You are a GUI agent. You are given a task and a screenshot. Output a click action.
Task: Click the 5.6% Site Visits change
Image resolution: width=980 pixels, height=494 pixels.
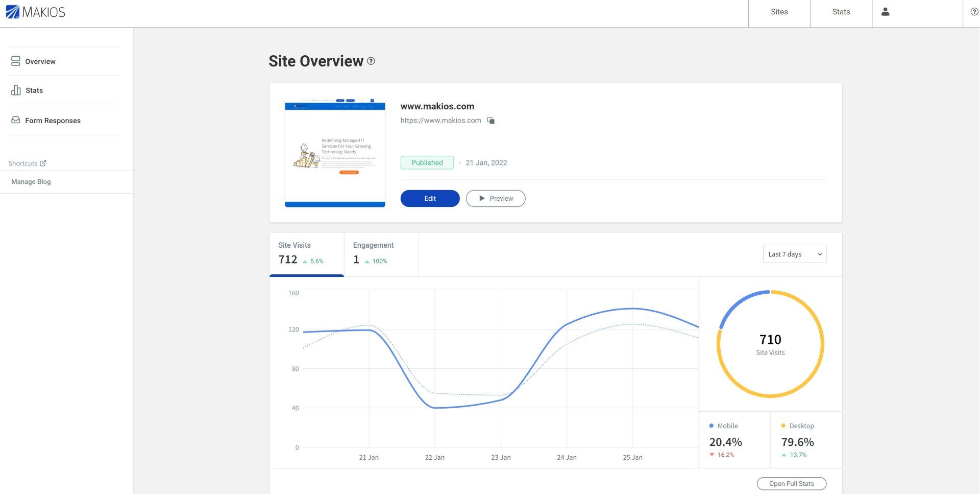pyautogui.click(x=316, y=261)
